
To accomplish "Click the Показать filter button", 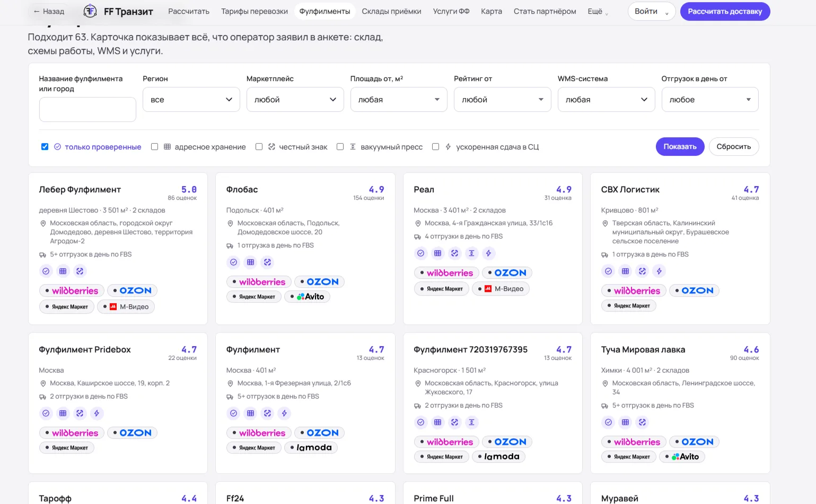I will 680,147.
